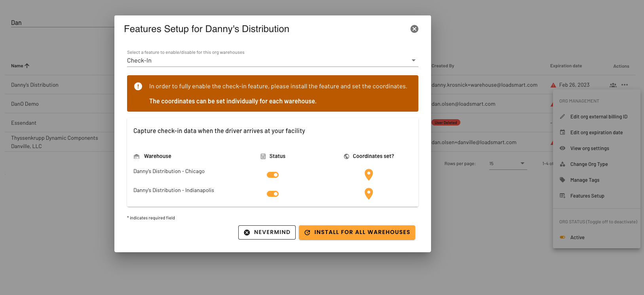Click the danny.krosnick+warehouse@loadsmart.com email
Screen dimensions: 644x295
(x=484, y=85)
